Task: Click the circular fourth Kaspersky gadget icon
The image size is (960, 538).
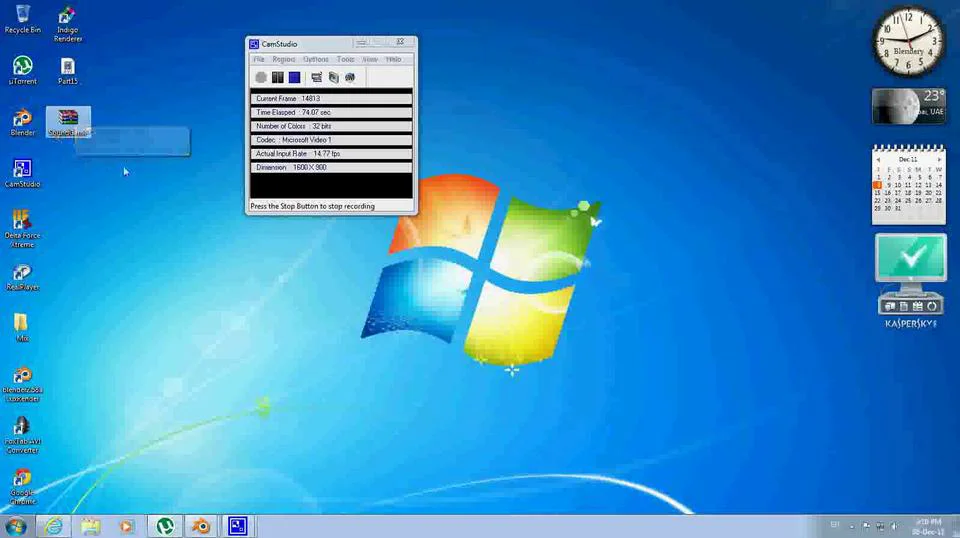Action: pyautogui.click(x=932, y=306)
